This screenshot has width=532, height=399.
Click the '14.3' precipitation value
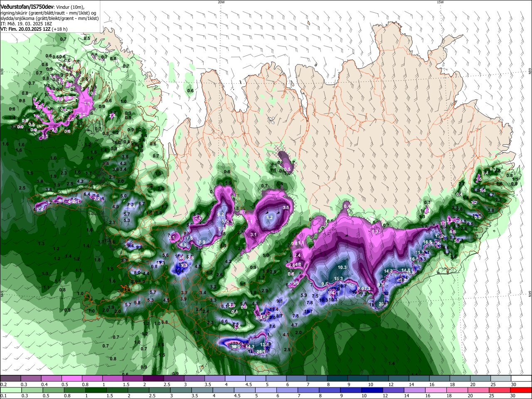tap(250, 347)
